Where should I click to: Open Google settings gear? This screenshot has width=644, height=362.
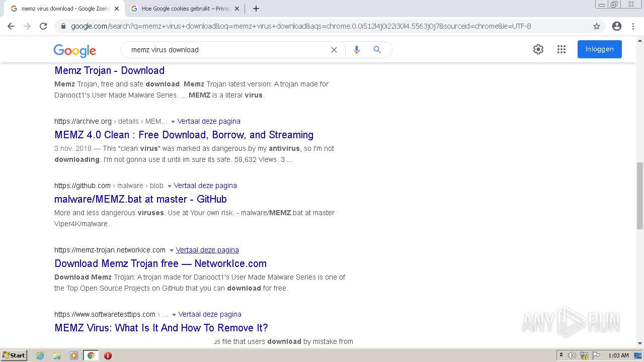pyautogui.click(x=538, y=49)
